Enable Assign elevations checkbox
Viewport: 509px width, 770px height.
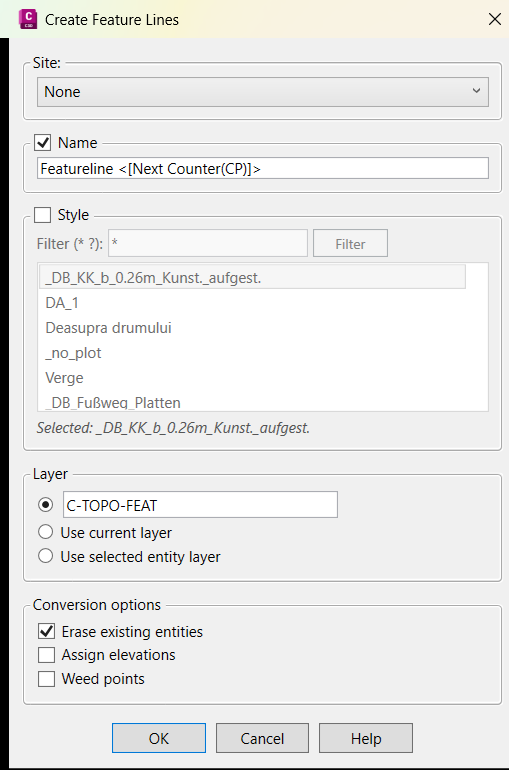pos(47,655)
